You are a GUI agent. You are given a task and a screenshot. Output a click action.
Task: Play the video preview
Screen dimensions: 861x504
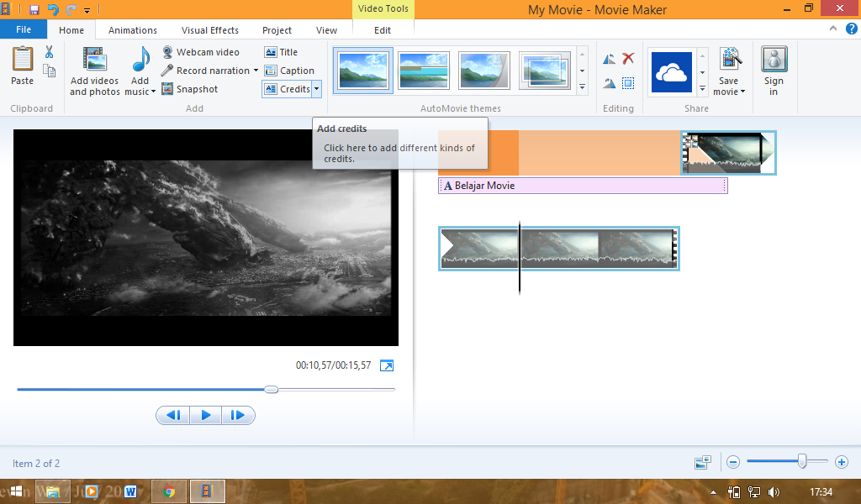coord(206,415)
